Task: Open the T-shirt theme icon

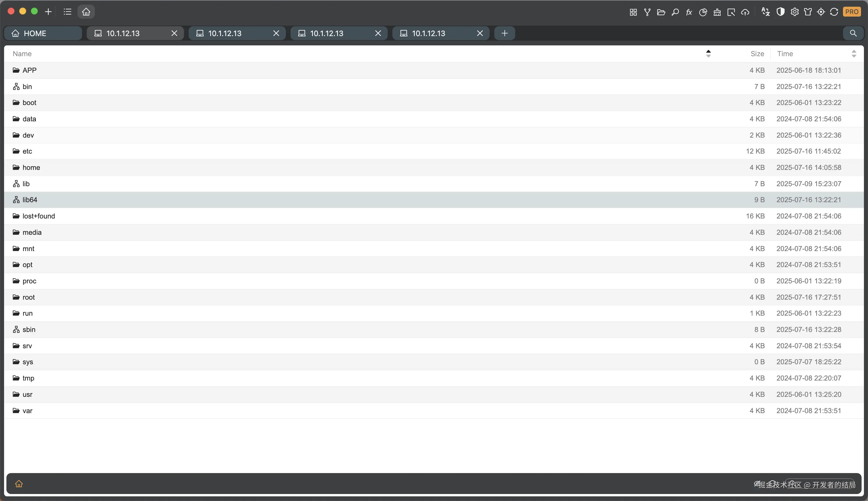Action: [x=808, y=12]
